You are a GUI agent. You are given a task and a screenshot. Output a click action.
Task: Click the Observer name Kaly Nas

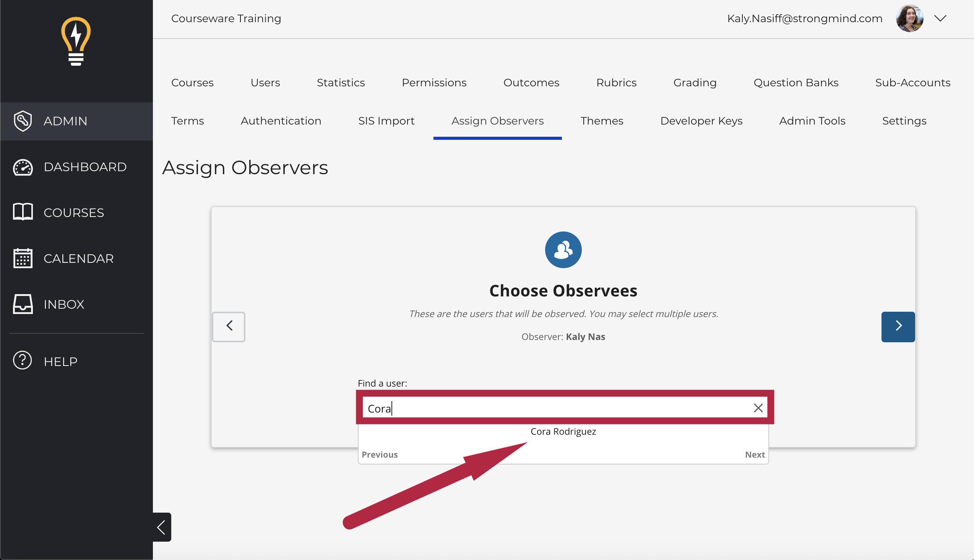585,337
